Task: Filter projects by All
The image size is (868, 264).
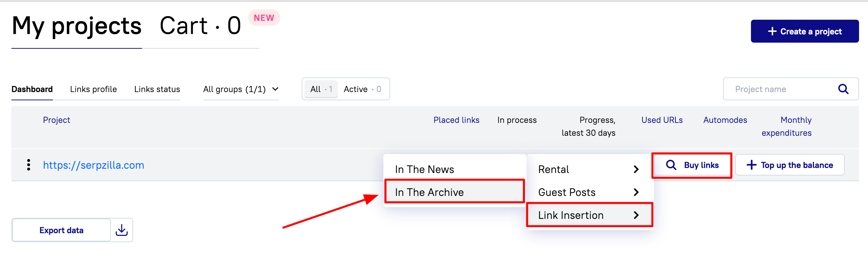Action: tap(321, 89)
